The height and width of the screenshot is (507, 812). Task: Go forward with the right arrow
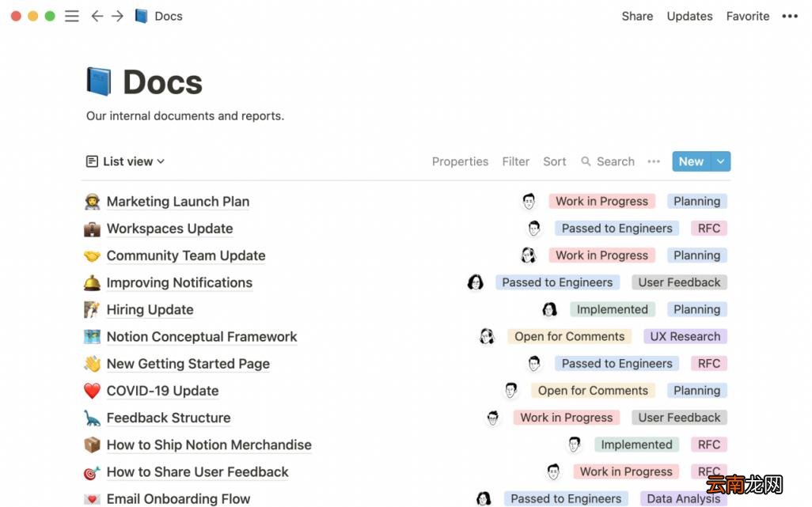coord(118,16)
